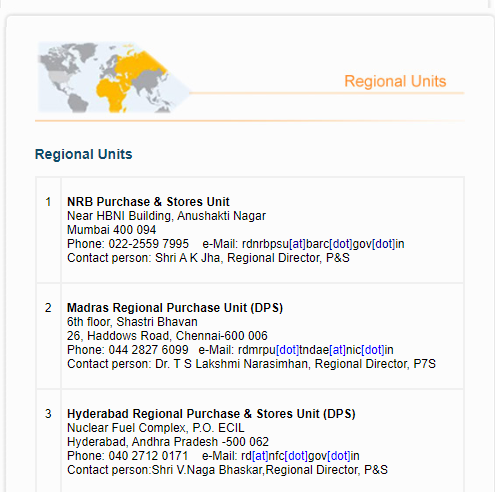Select Madras Regional Purchase Unit (DPS) title

click(x=175, y=308)
